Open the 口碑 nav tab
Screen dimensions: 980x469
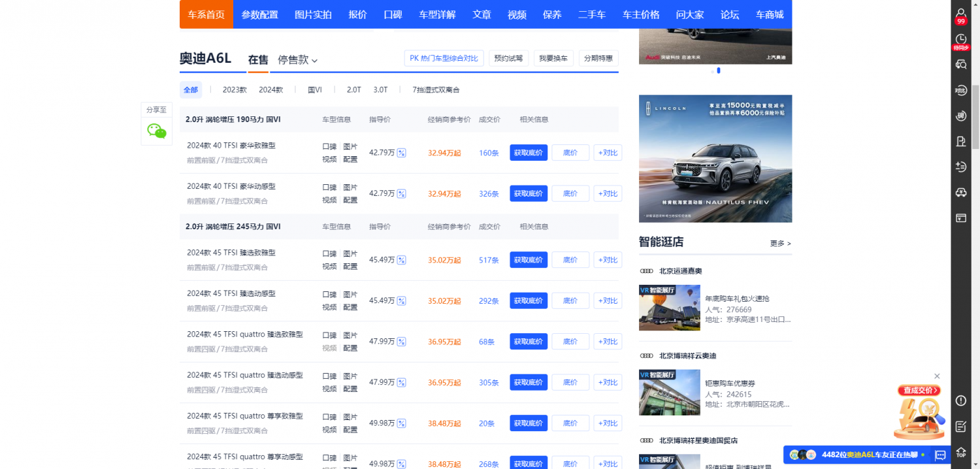coord(393,14)
